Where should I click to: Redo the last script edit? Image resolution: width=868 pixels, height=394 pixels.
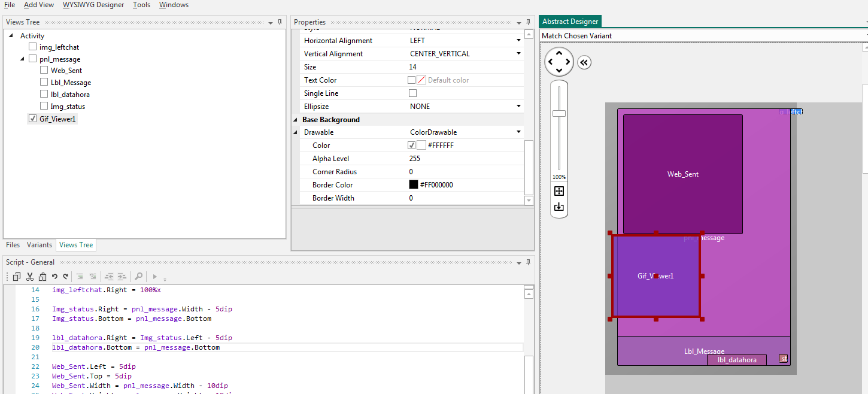pyautogui.click(x=65, y=277)
